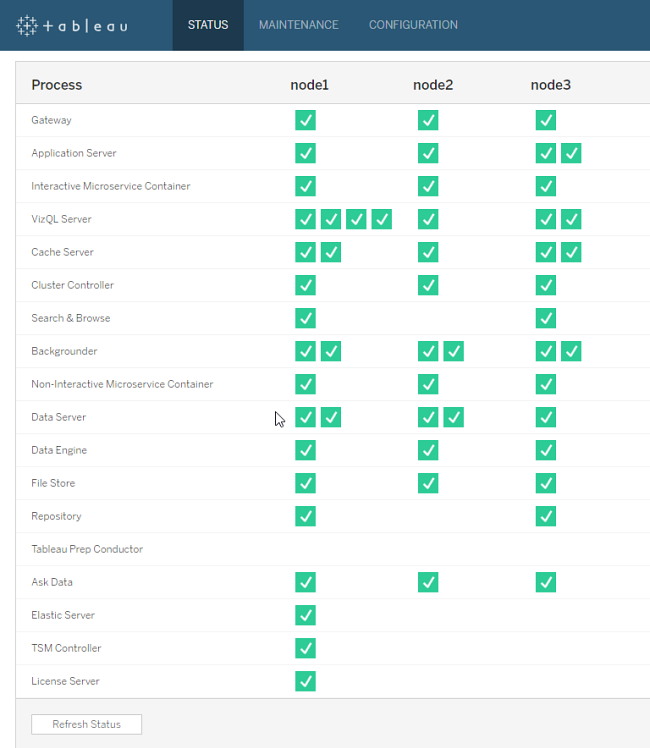Screen dimensions: 650x748
Task: Click File Store status under node2
Action: tap(428, 483)
